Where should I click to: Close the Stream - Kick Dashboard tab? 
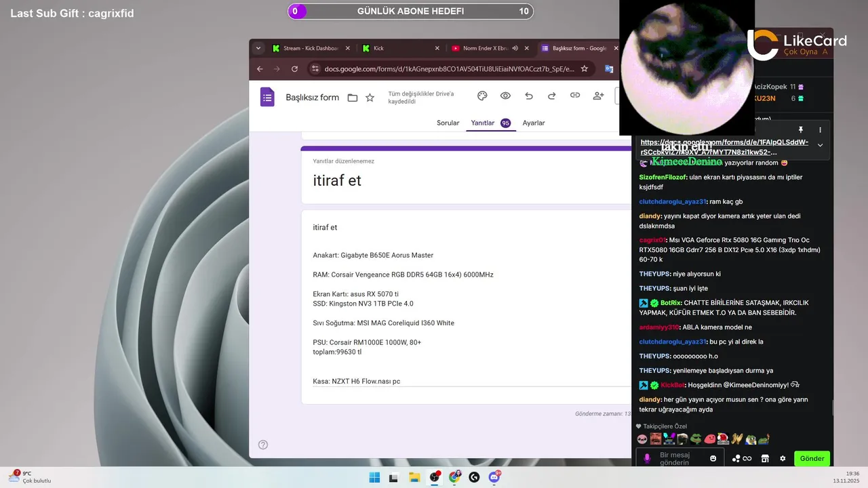(348, 48)
